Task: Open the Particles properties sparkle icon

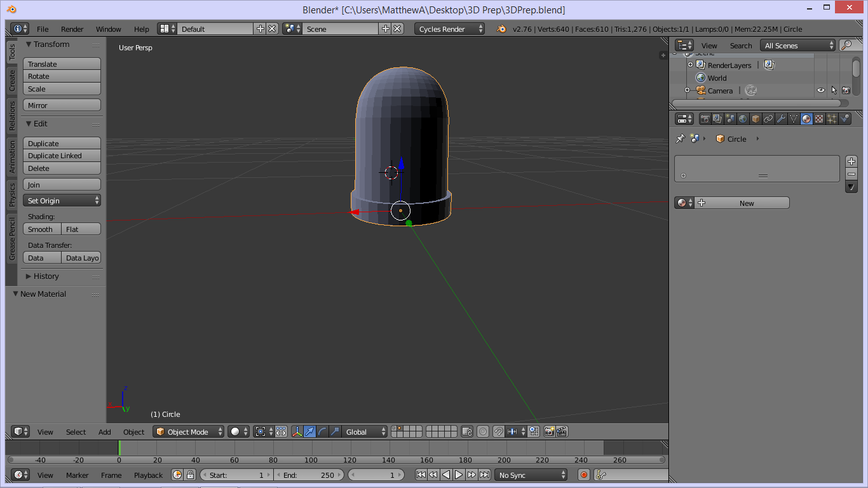Action: 832,119
